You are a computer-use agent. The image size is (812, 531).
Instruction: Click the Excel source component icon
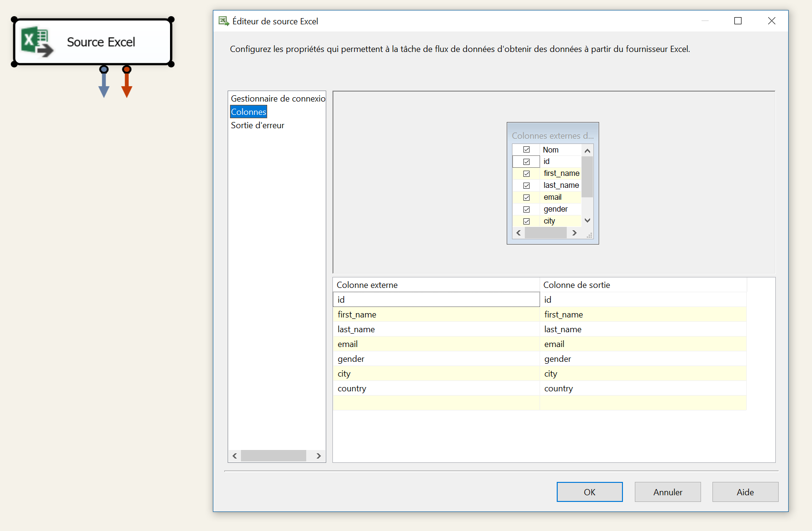click(37, 42)
